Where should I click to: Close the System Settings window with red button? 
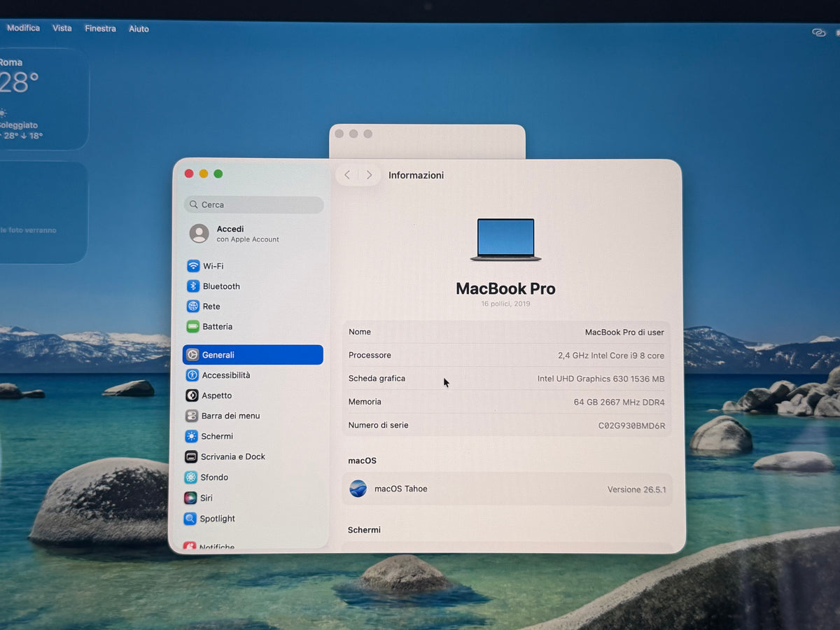tap(189, 174)
